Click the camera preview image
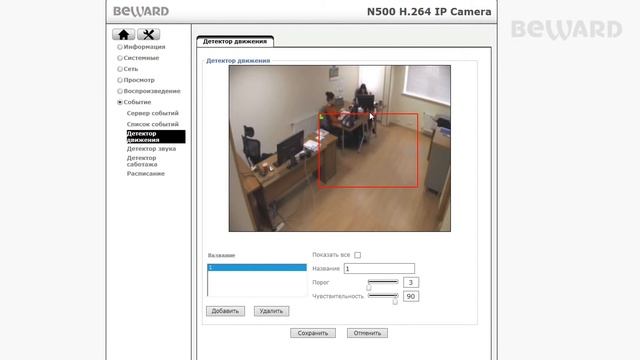Screen dimensions: 640x360 pos(340,148)
